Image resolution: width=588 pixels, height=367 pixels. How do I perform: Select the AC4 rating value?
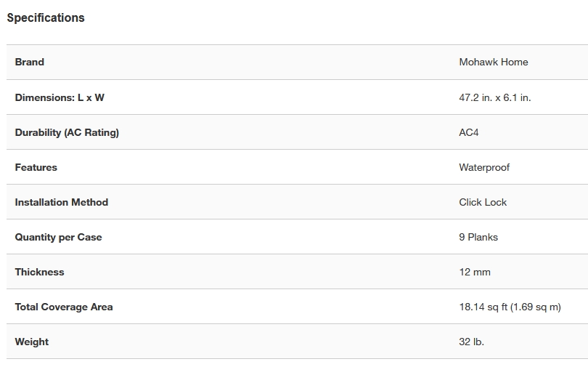pos(469,132)
